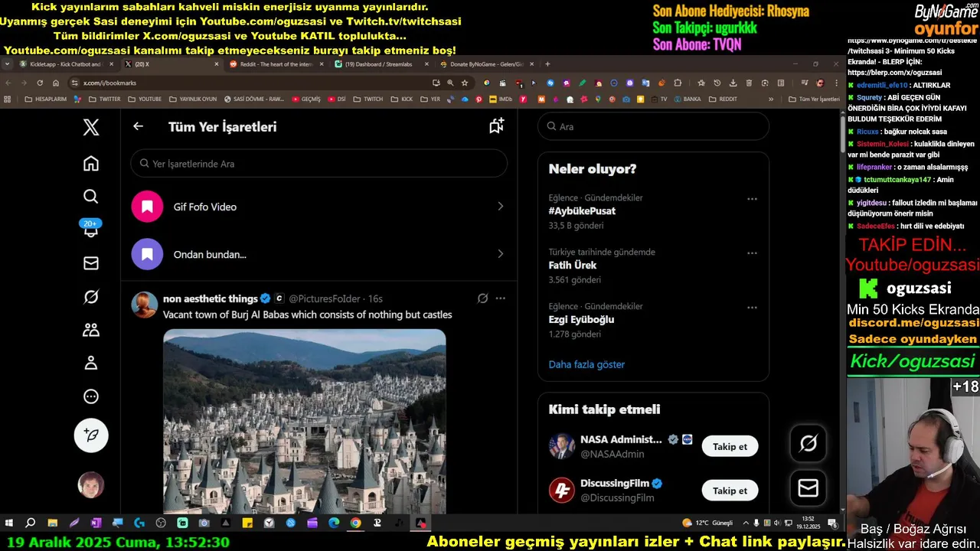Click the Ara search box
The height and width of the screenshot is (551, 980).
pyautogui.click(x=653, y=126)
